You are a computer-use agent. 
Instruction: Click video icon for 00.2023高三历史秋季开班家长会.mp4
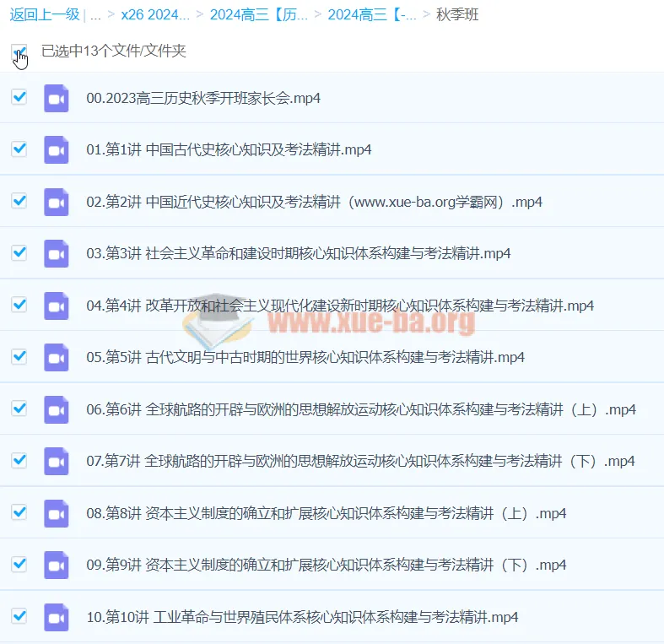(x=57, y=98)
